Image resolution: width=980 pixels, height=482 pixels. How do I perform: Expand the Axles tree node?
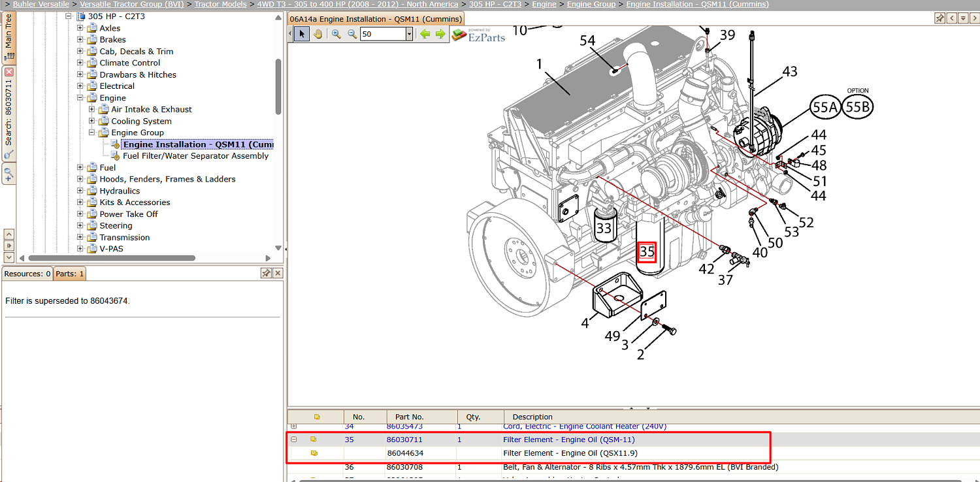[x=80, y=28]
